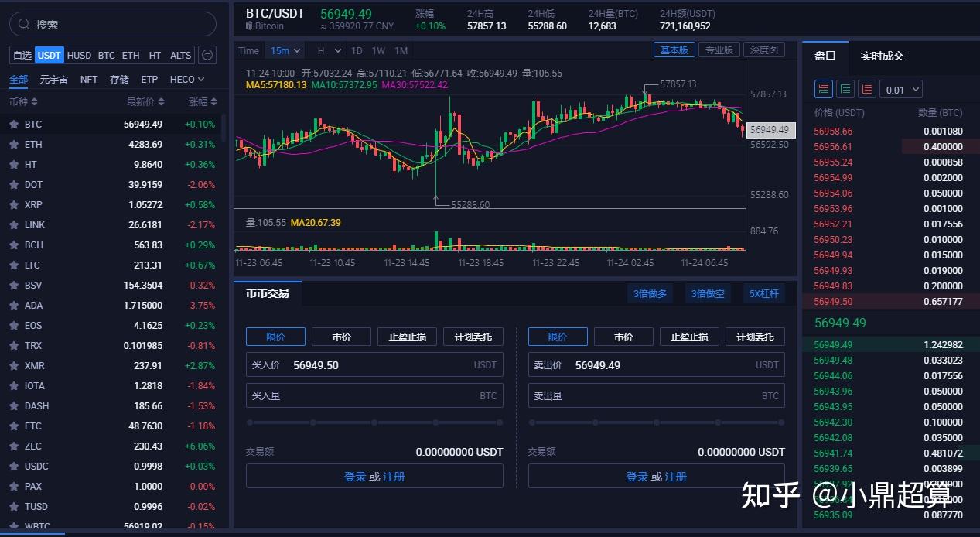Image resolution: width=980 pixels, height=537 pixels.
Task: Show combined buy and sell order book
Action: (824, 90)
